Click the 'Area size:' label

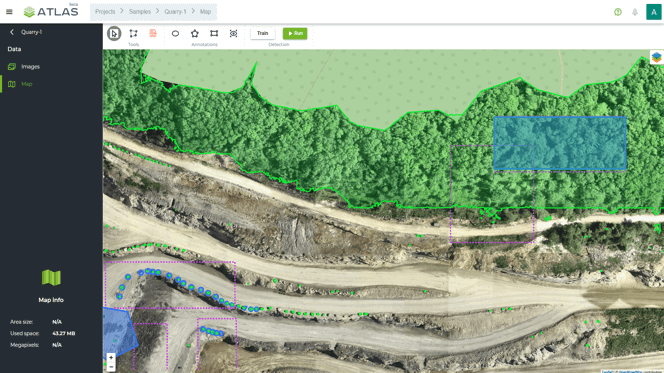[22, 322]
